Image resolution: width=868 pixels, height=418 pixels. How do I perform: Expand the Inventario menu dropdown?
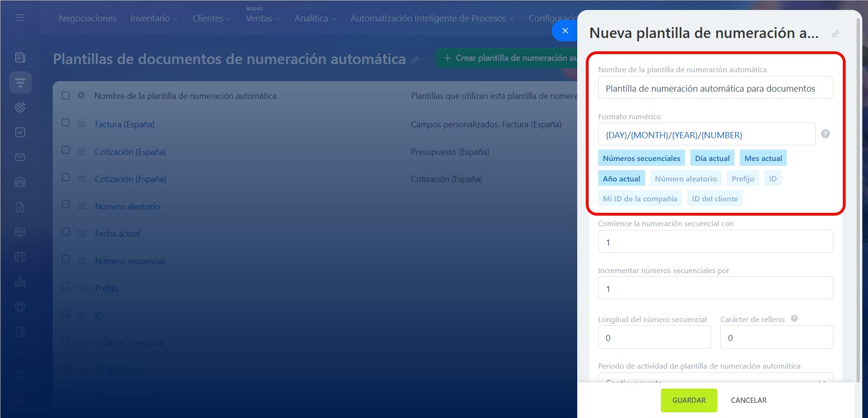(153, 19)
